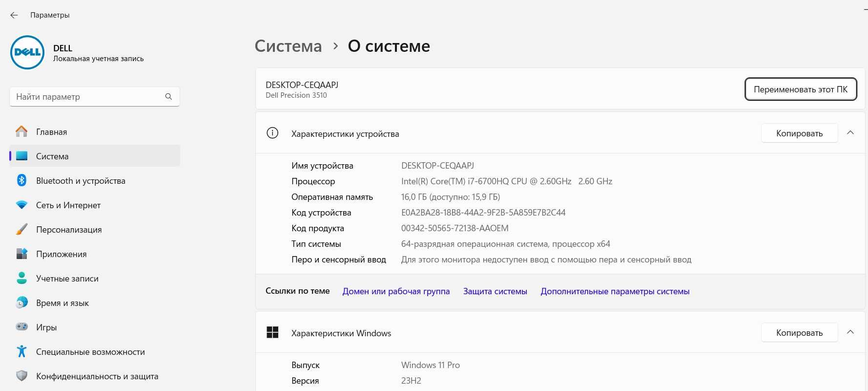Click the Wi-Fi icon for Сеть и Интернет
The width and height of the screenshot is (868, 391).
point(21,205)
